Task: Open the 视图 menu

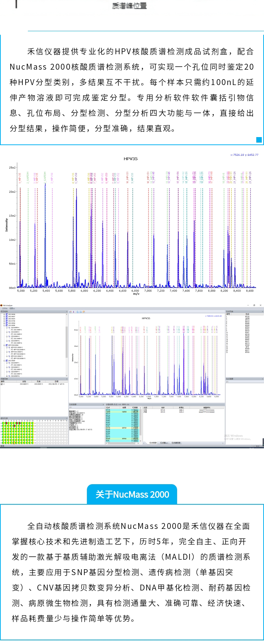Action: (12, 309)
